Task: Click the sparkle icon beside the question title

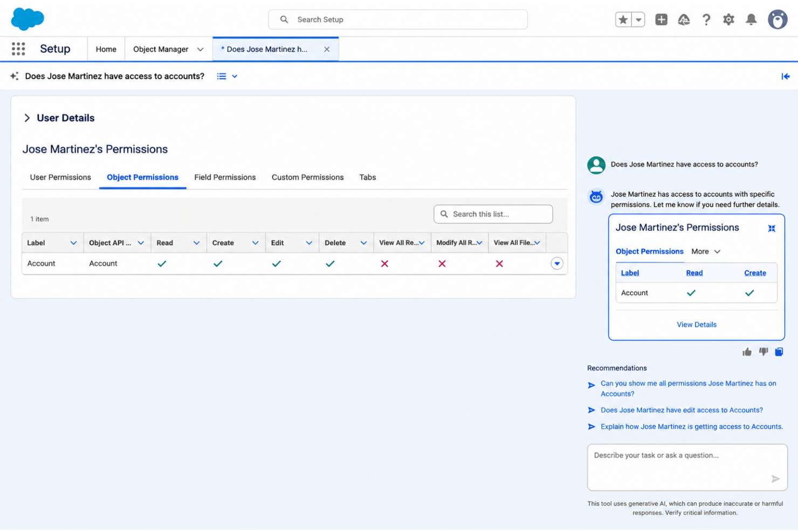Action: click(15, 76)
